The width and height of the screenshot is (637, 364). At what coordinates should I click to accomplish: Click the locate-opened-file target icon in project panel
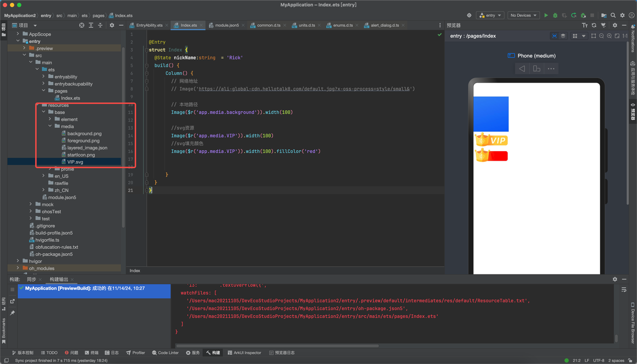coord(82,25)
